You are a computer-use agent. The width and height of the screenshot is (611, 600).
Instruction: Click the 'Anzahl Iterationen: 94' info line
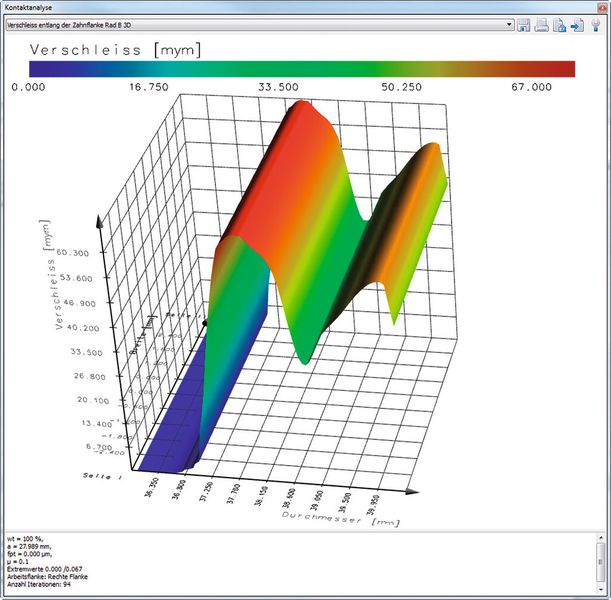point(39,584)
